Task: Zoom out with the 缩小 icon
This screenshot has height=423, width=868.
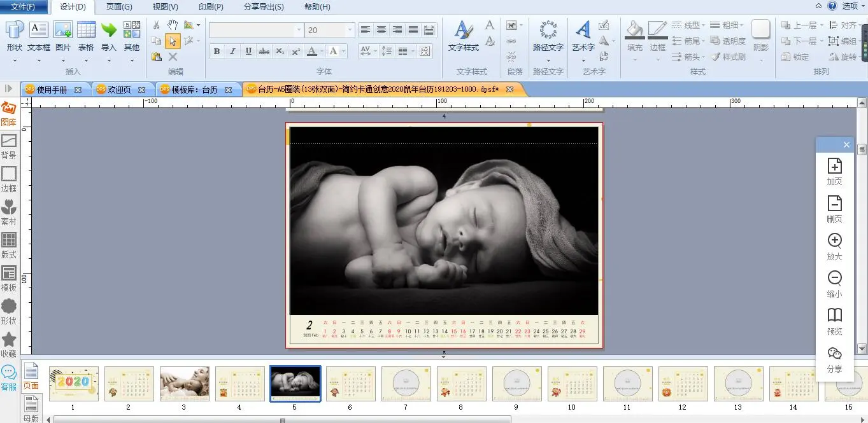Action: click(x=834, y=279)
